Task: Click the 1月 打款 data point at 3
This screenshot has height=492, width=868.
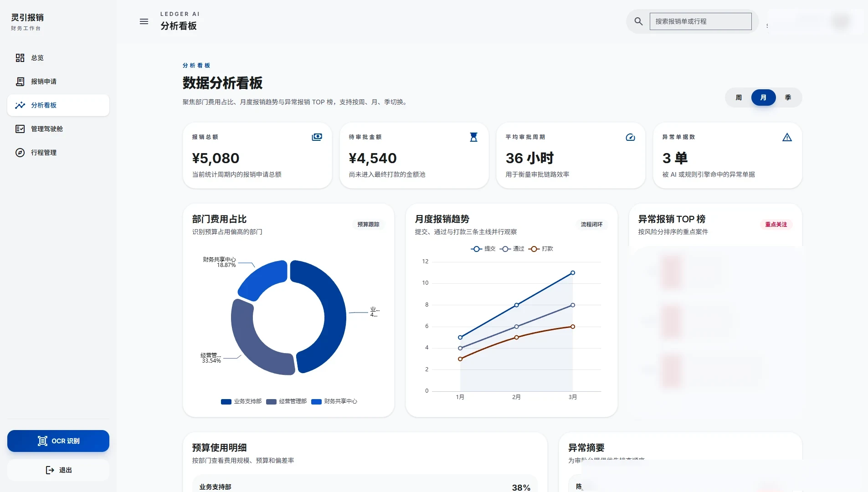Action: (460, 359)
